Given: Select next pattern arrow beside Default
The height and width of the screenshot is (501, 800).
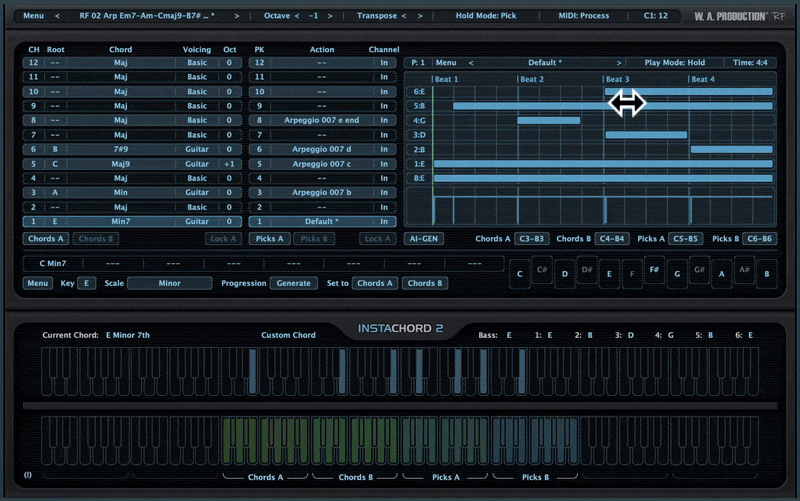Looking at the screenshot, I should [x=619, y=62].
